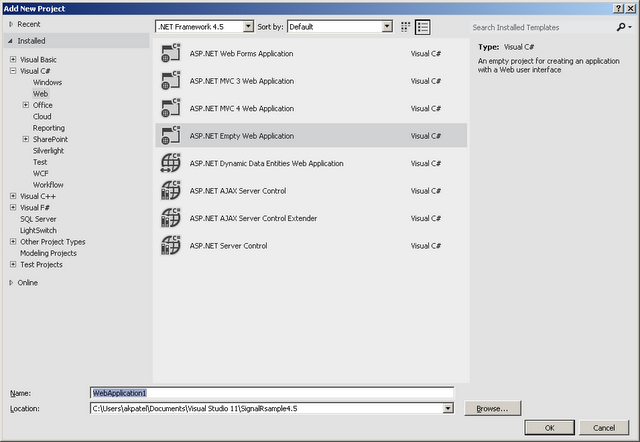Select ASP.NET AJAX Server Control Extender text
Screen dimensions: 640x442
(253, 218)
